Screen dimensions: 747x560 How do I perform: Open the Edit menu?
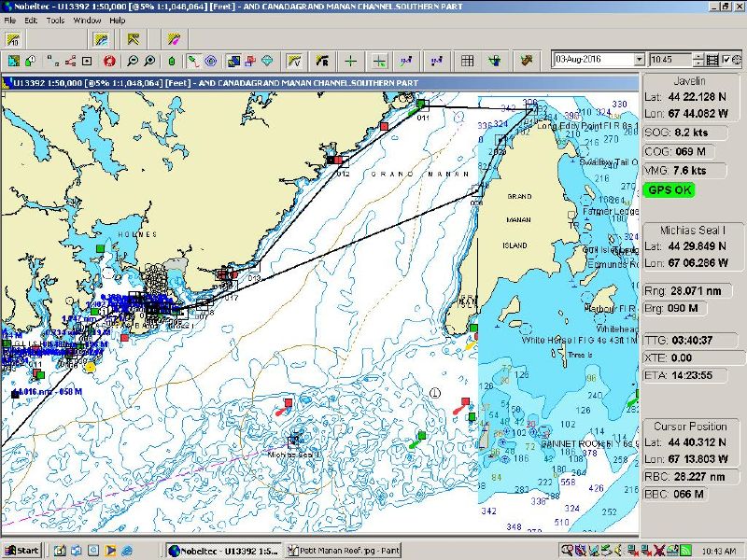pos(31,20)
